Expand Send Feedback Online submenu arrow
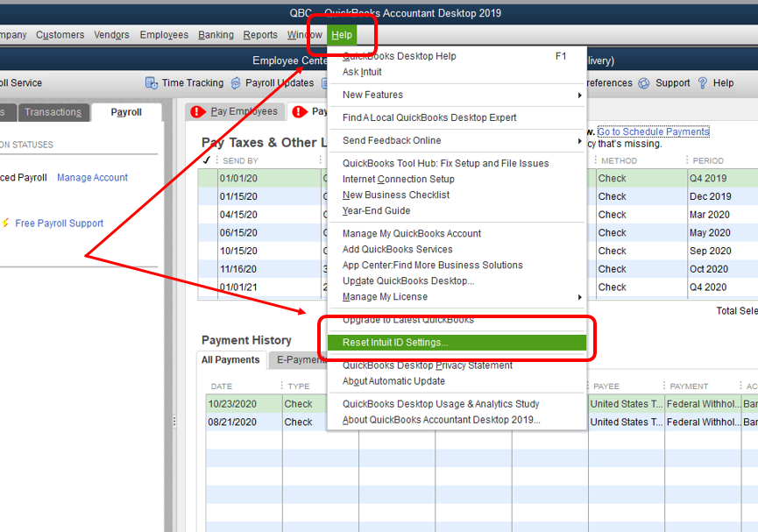Screen dimensions: 758x532 pyautogui.click(x=579, y=141)
